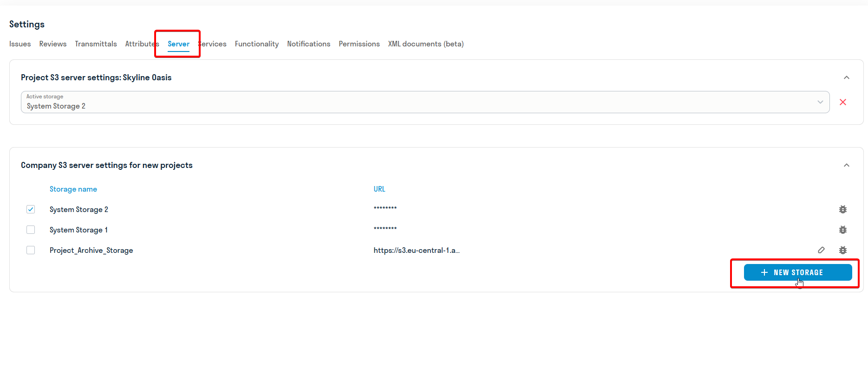Switch to Reviews tab
868x367 pixels.
[53, 44]
